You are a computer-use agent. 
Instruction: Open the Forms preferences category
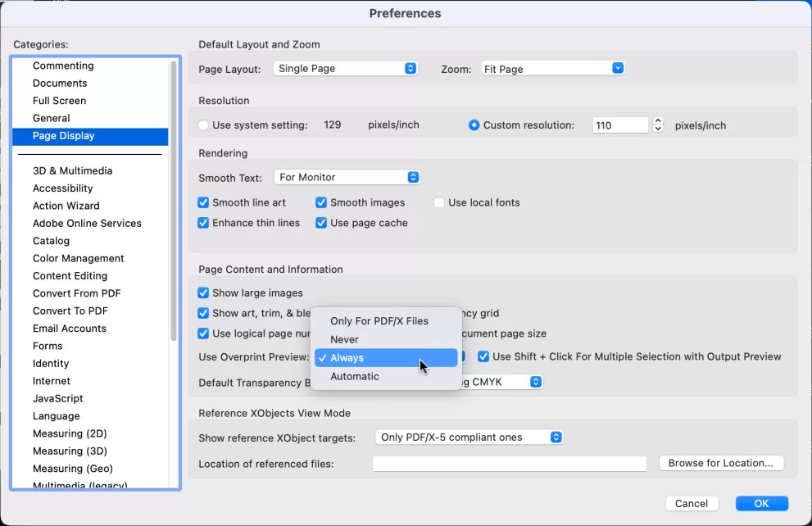point(48,346)
